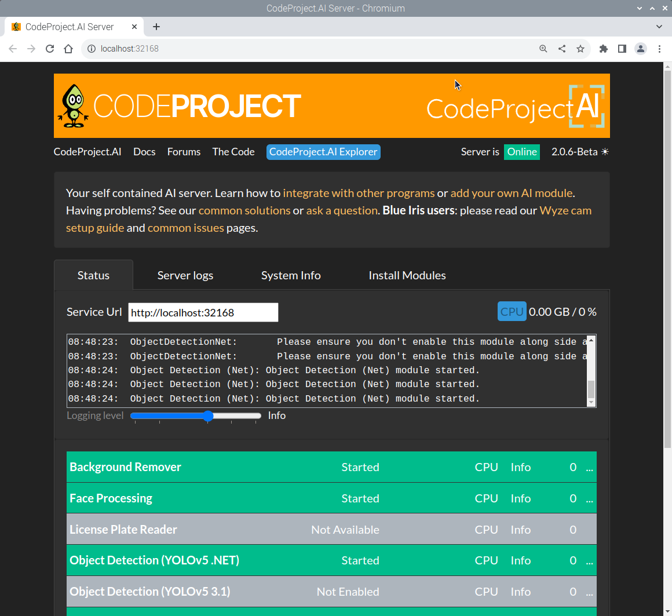The image size is (672, 616).
Task: Open the browser home page icon
Action: 68,49
